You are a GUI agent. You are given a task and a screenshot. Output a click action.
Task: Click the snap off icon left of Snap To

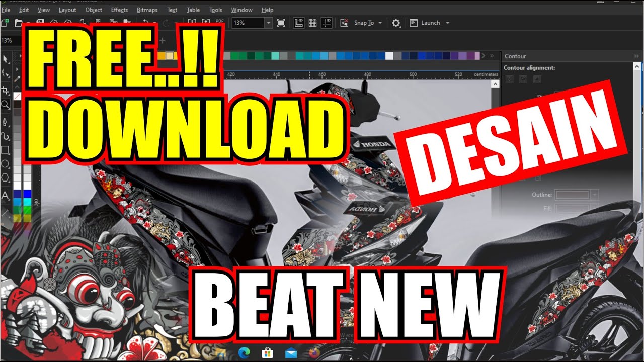coord(345,23)
